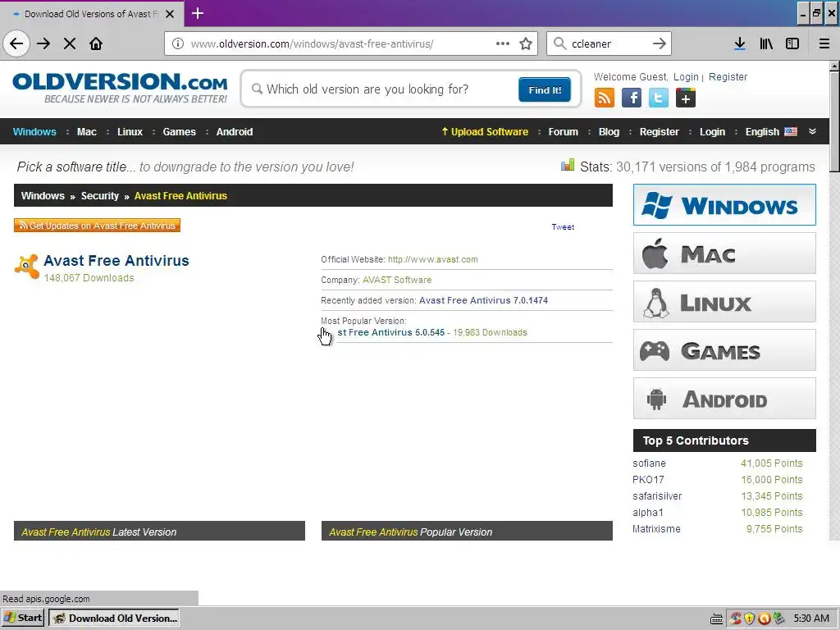Choose Login in the dark nav bar
This screenshot has height=630, width=840.
coord(712,132)
